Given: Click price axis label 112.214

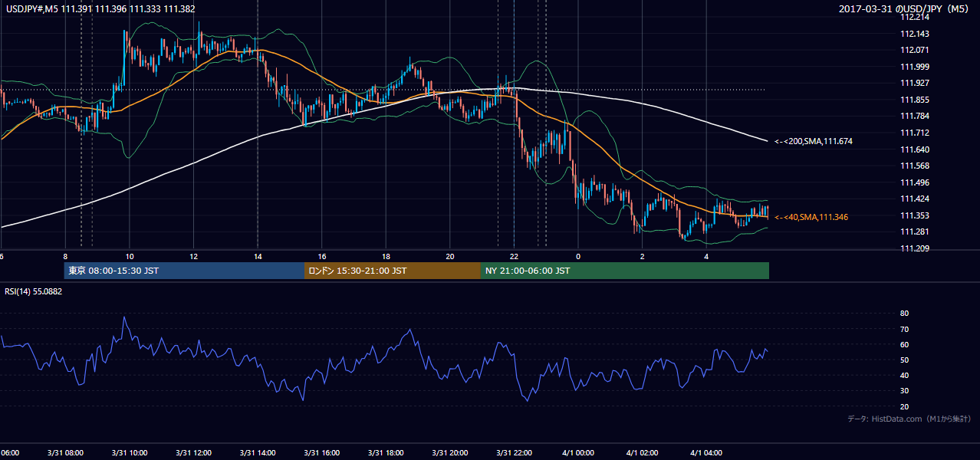Looking at the screenshot, I should pos(915,17).
